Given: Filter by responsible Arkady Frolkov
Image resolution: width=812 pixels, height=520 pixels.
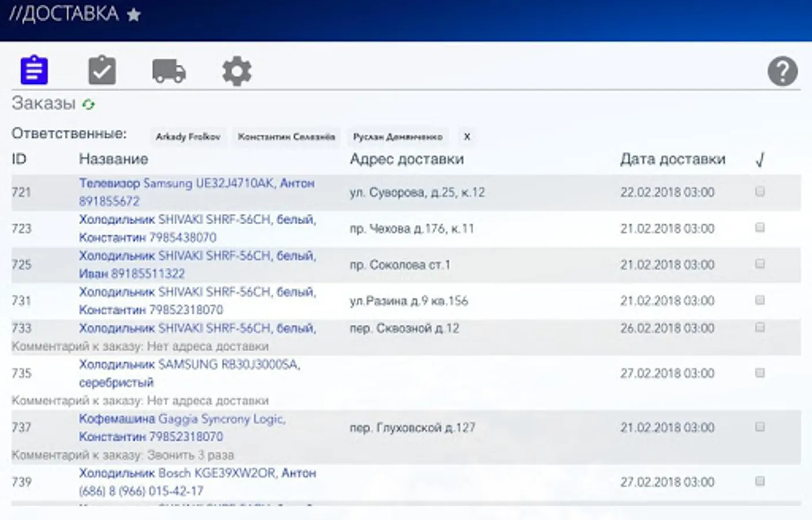Looking at the screenshot, I should pos(188,137).
